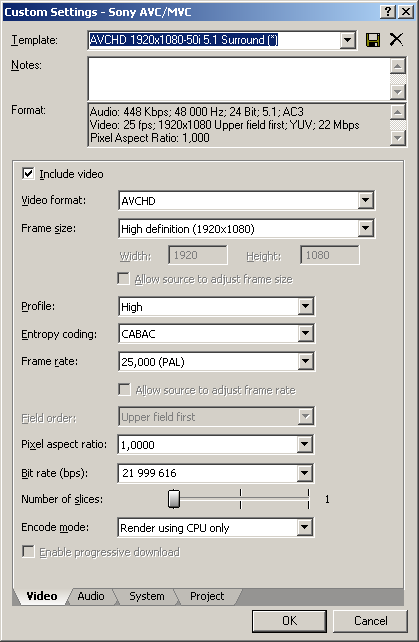
Task: Click the Template name text field
Action: (214, 40)
